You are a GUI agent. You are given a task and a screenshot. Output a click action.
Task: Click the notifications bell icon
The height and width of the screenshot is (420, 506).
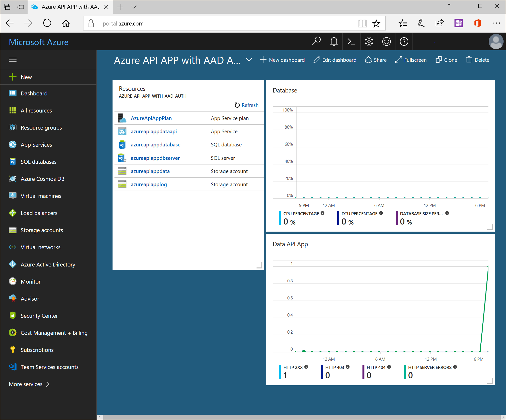pos(334,42)
